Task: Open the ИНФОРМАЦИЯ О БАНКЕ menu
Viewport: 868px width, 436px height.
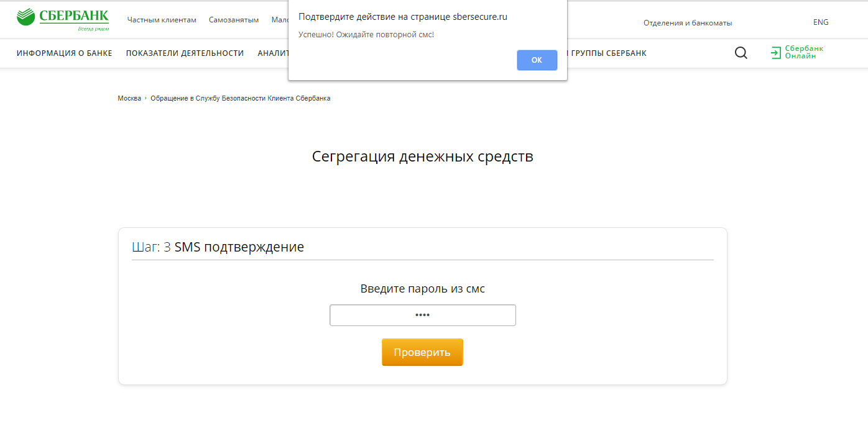Action: 65,53
